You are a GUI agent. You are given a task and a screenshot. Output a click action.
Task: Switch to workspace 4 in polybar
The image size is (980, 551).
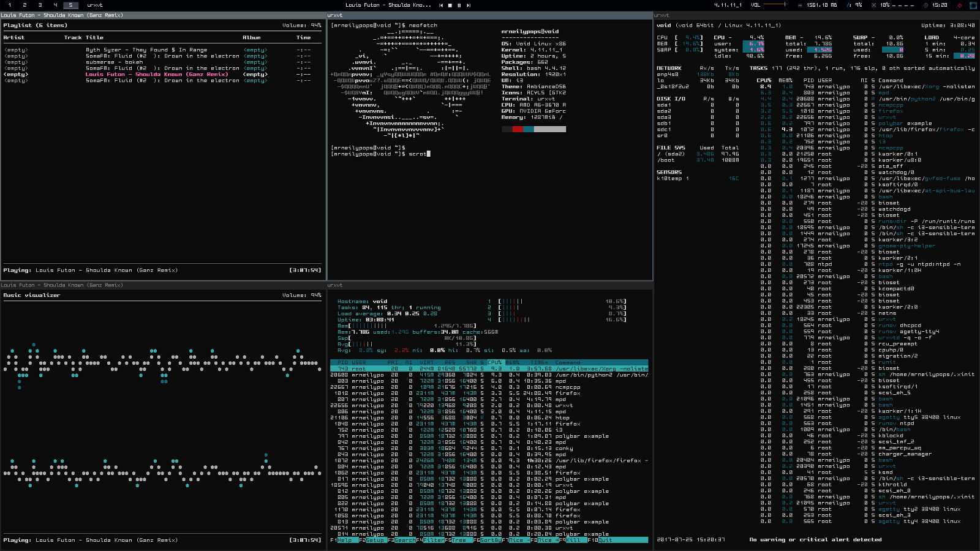point(56,5)
